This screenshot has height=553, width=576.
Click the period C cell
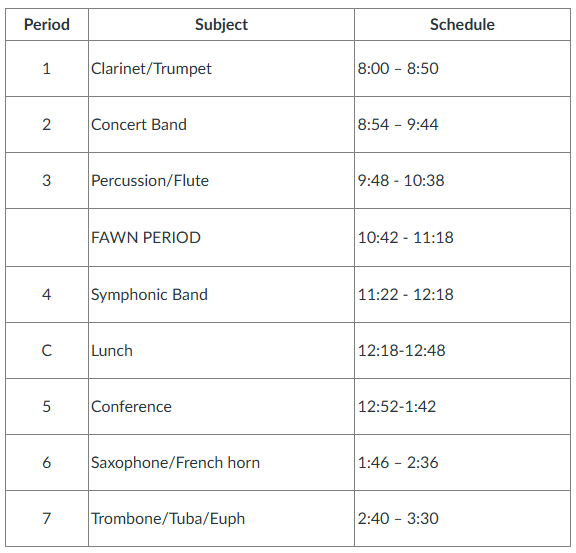click(x=47, y=351)
